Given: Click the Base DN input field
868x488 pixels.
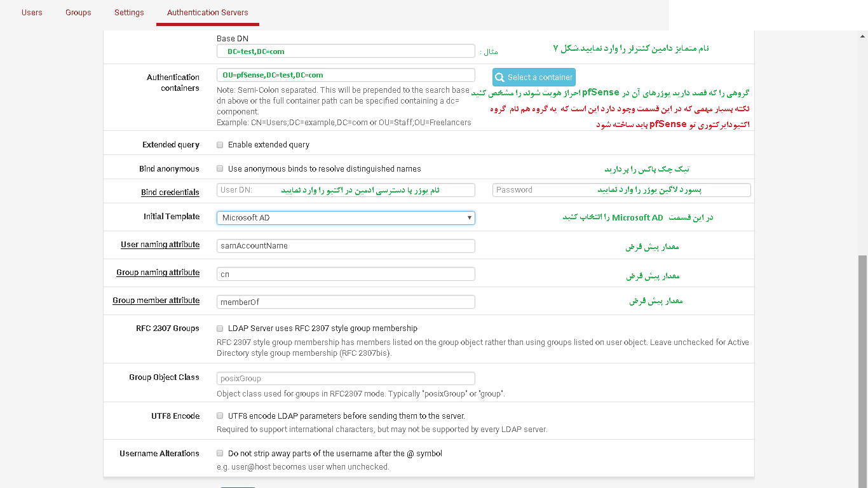Looking at the screenshot, I should click(346, 51).
